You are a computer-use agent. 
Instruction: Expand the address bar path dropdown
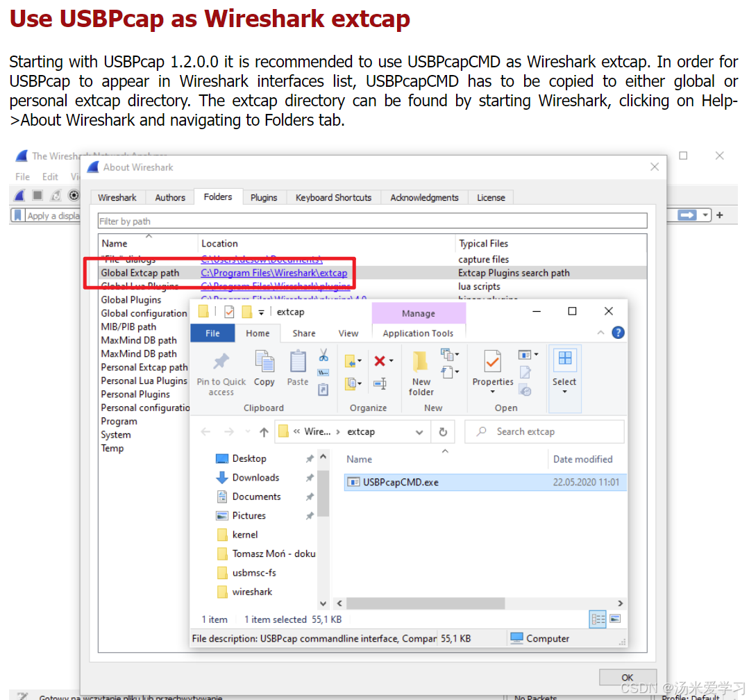419,431
